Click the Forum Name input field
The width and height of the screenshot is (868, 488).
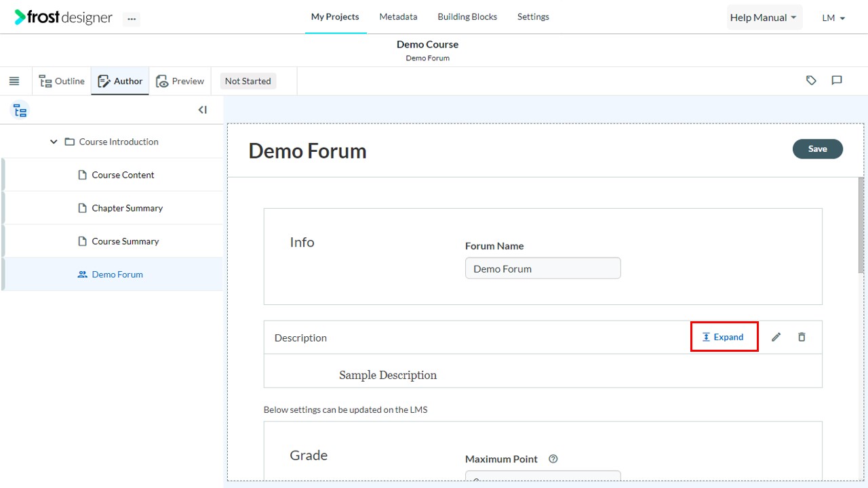click(542, 268)
